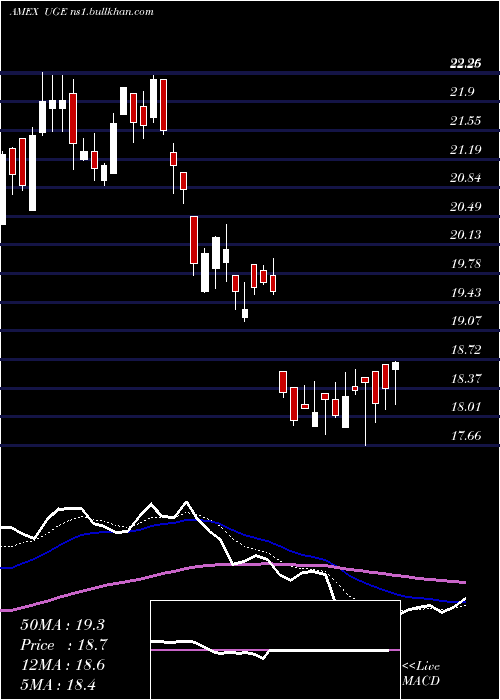The image size is (500, 700).
Task: Click the 21.55 price axis label
Action: pyautogui.click(x=466, y=121)
